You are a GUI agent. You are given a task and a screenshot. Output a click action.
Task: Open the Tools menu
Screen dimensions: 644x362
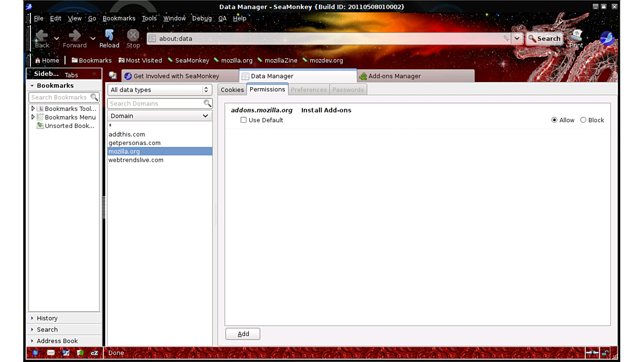149,18
